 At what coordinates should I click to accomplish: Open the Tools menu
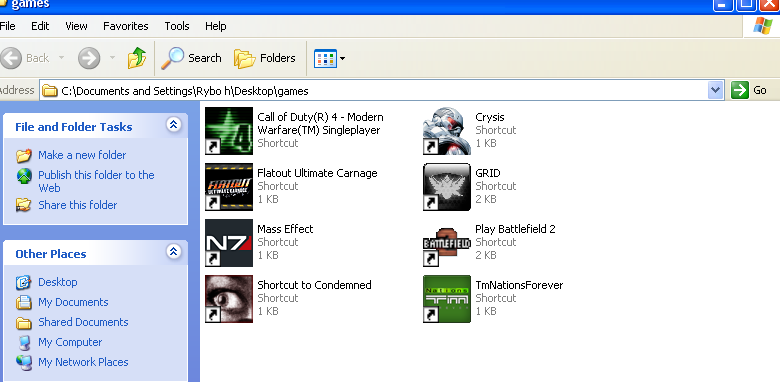177,26
